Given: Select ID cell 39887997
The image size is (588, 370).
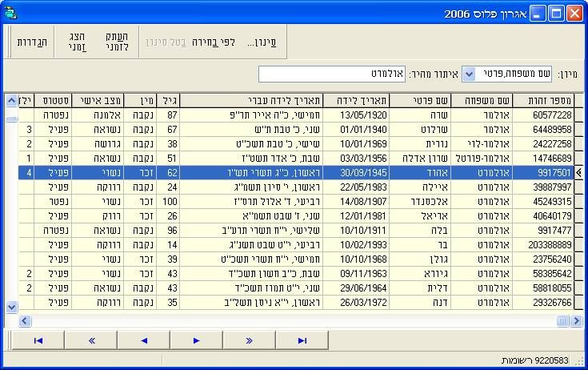Looking at the screenshot, I should tap(543, 187).
